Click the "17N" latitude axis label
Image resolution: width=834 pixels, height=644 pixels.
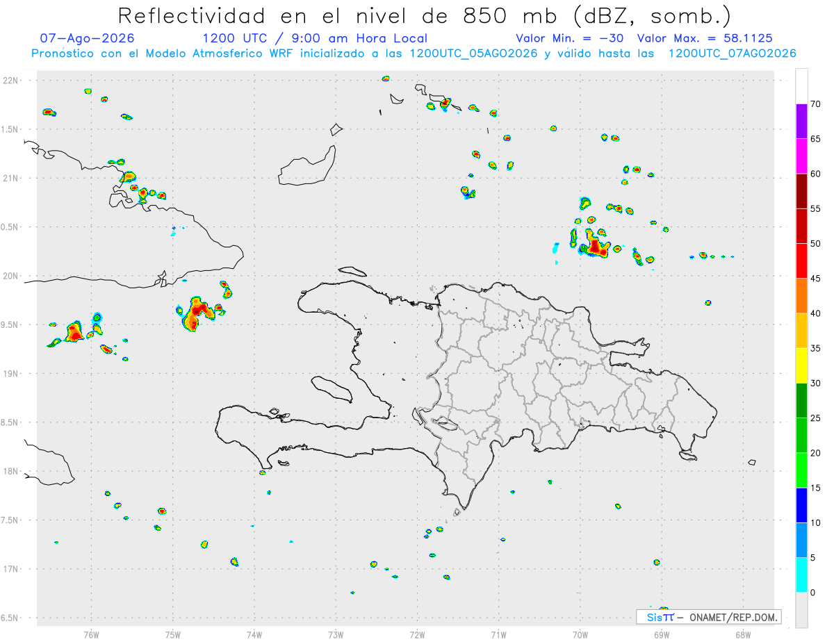click(x=10, y=569)
